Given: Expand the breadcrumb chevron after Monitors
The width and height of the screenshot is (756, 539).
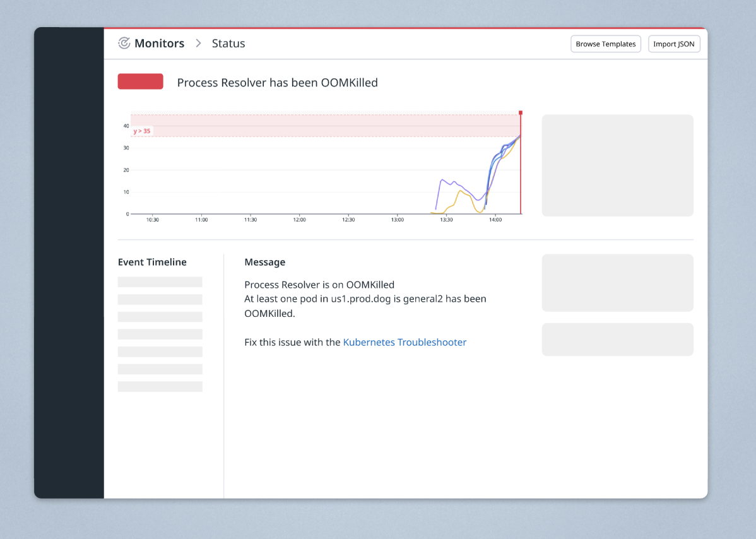Looking at the screenshot, I should (x=198, y=43).
